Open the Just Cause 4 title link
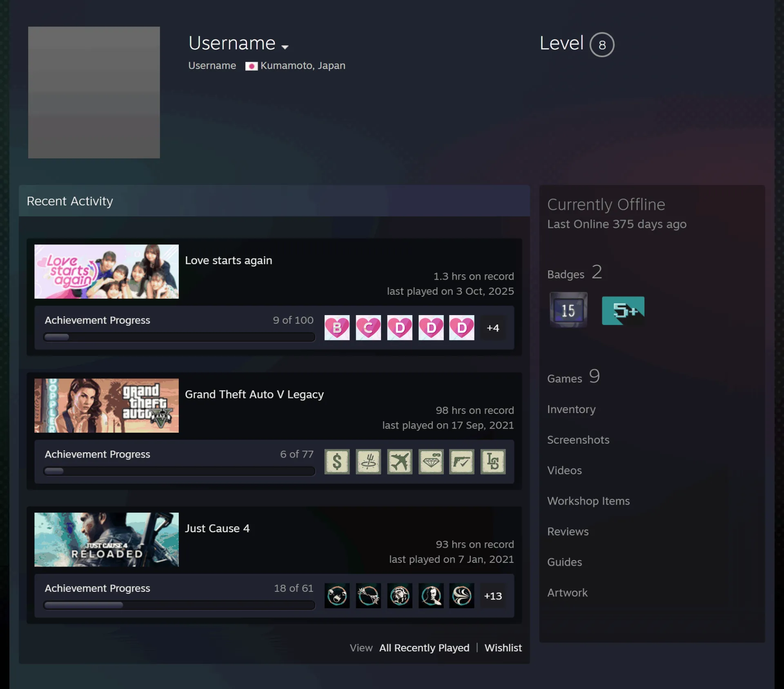This screenshot has width=784, height=689. pyautogui.click(x=217, y=528)
